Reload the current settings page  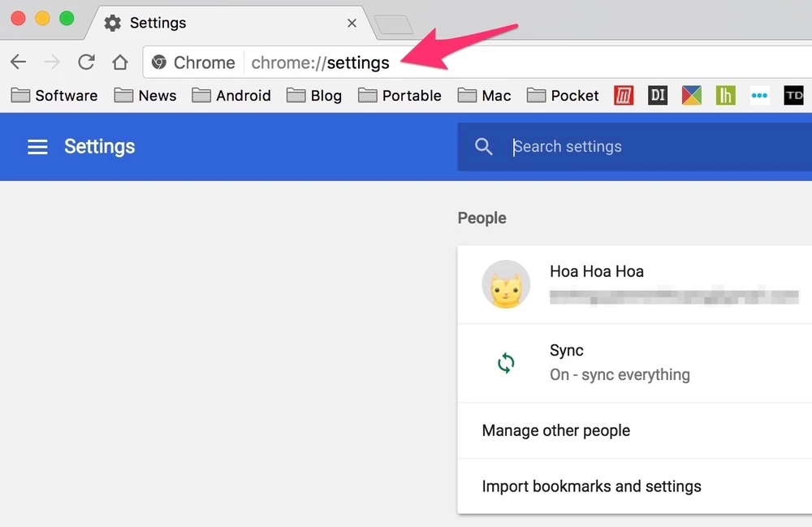pyautogui.click(x=86, y=63)
